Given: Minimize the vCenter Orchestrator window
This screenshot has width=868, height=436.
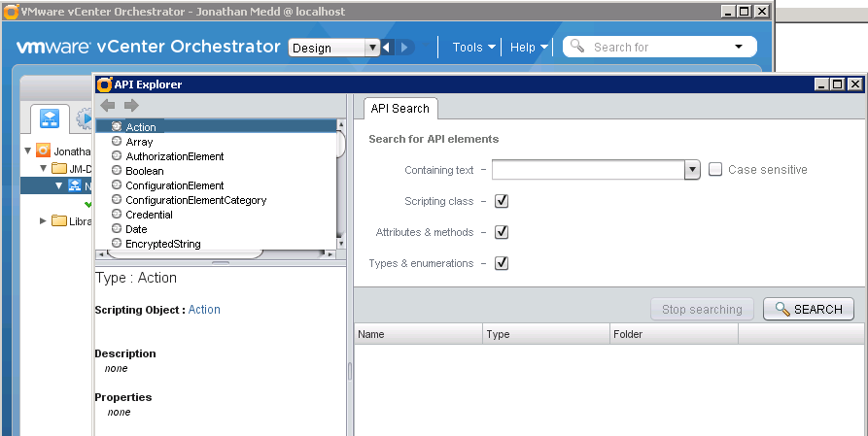Looking at the screenshot, I should click(728, 11).
